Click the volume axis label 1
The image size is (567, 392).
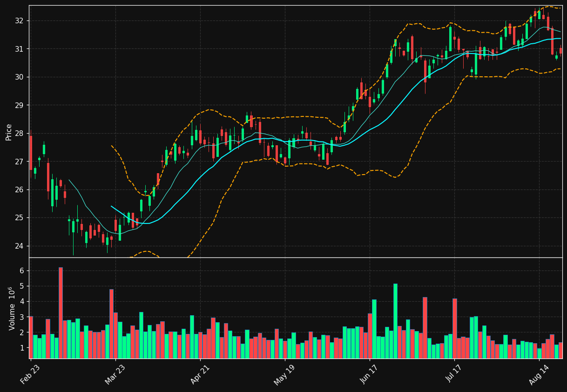tap(22, 348)
